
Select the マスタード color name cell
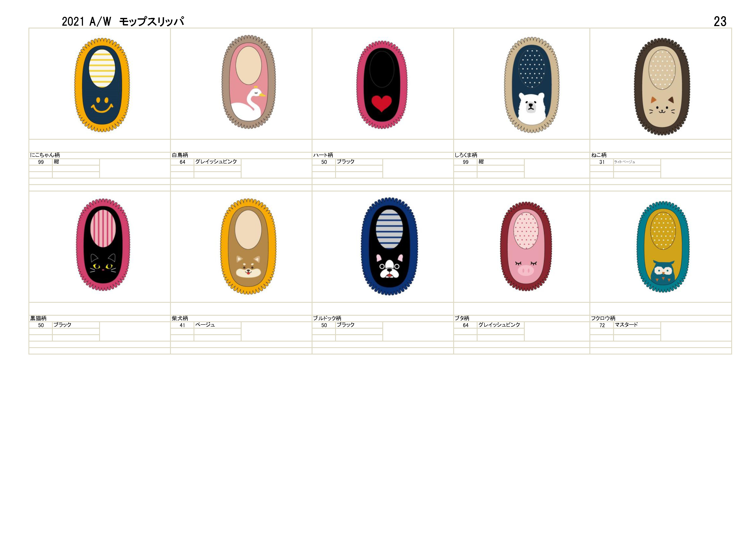pyautogui.click(x=637, y=325)
